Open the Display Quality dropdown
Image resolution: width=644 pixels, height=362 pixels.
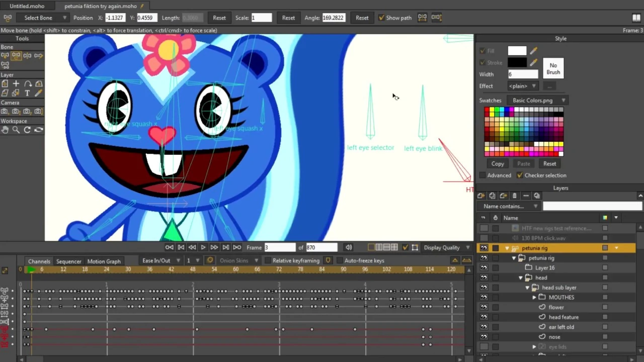pos(445,247)
